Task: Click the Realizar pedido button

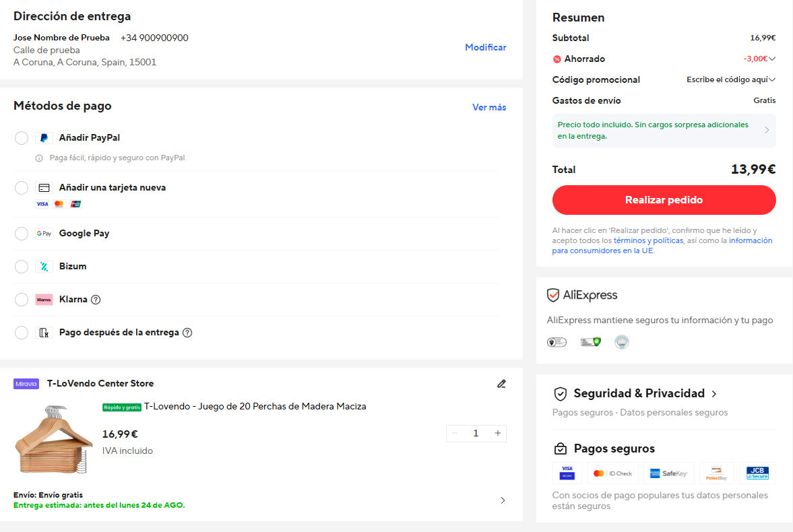Action: click(x=664, y=200)
